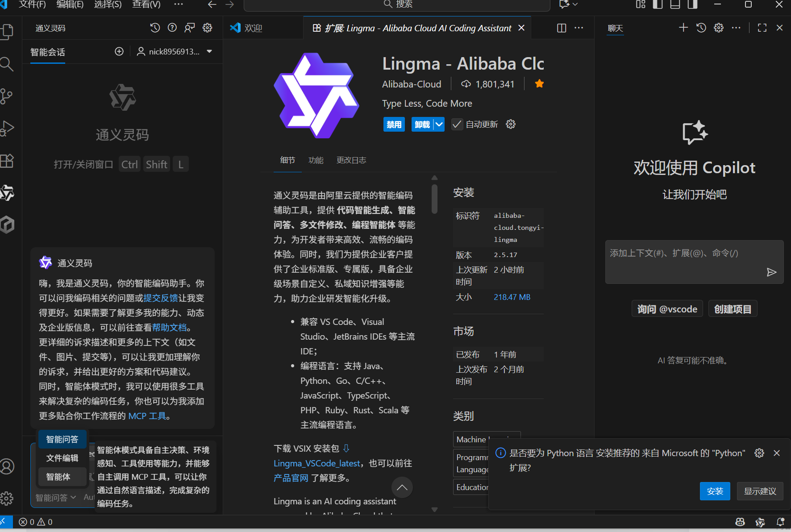
Task: Click the Lingma feedback person-chat icon
Action: 190,28
